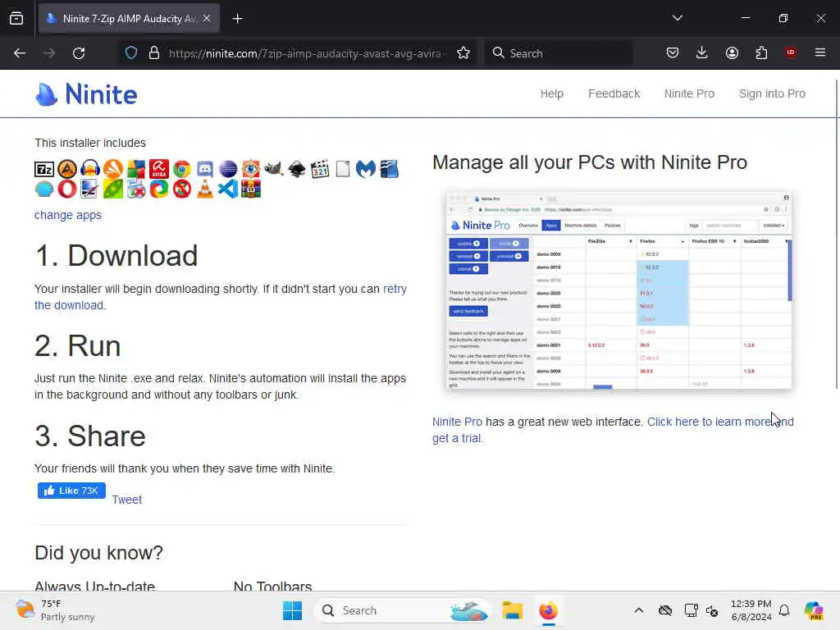This screenshot has height=630, width=840.
Task: Click the GIMP app icon
Action: [274, 169]
